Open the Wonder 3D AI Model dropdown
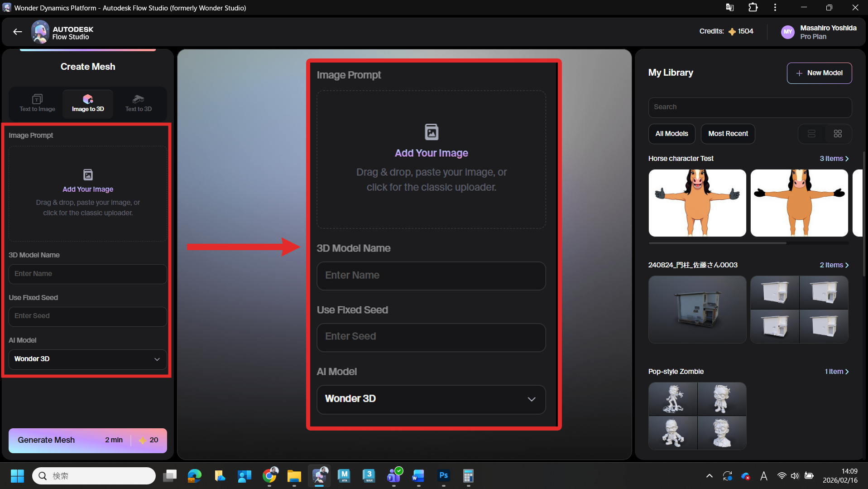 pos(88,359)
